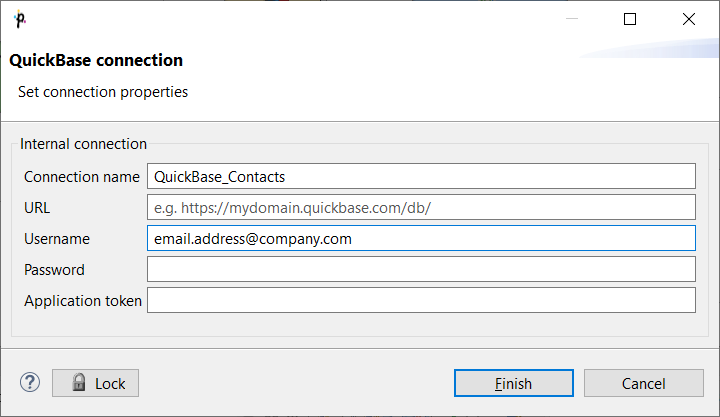Screen dimensions: 720x417
Task: Click the Lock button with padlock icon
Action: (96, 383)
